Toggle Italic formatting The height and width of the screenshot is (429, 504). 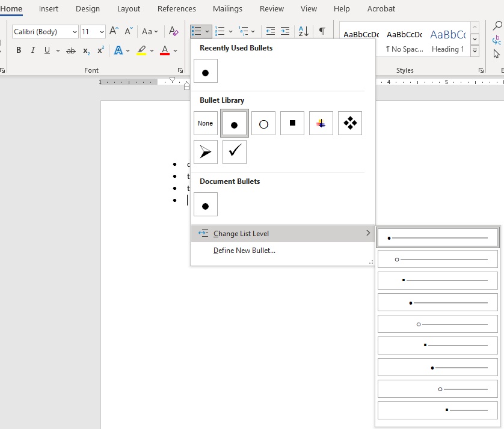32,50
